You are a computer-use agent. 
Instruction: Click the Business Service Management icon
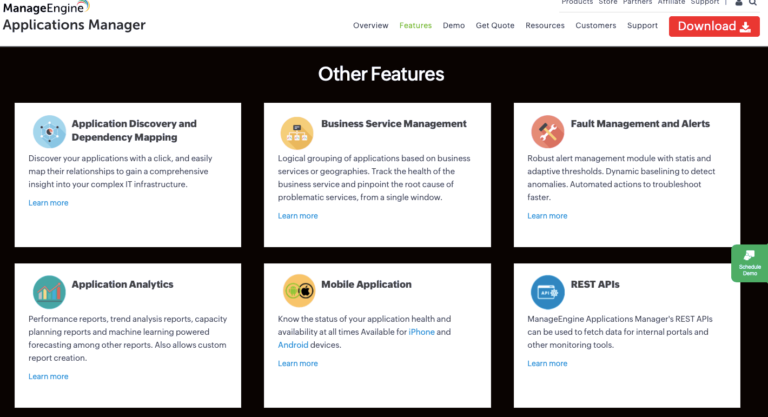click(297, 133)
